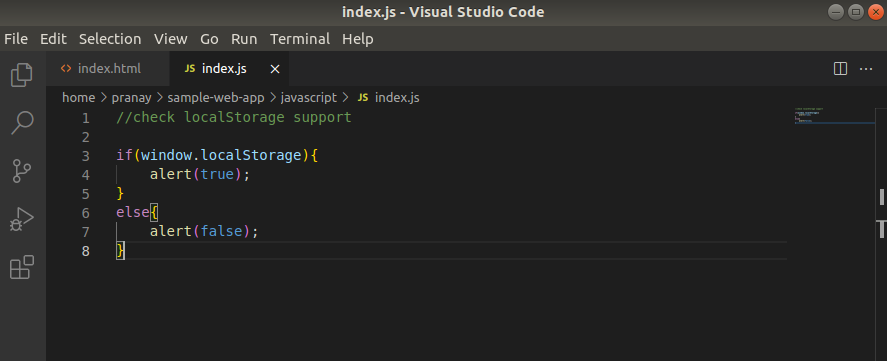Open the View menu
887x361 pixels.
tap(171, 39)
